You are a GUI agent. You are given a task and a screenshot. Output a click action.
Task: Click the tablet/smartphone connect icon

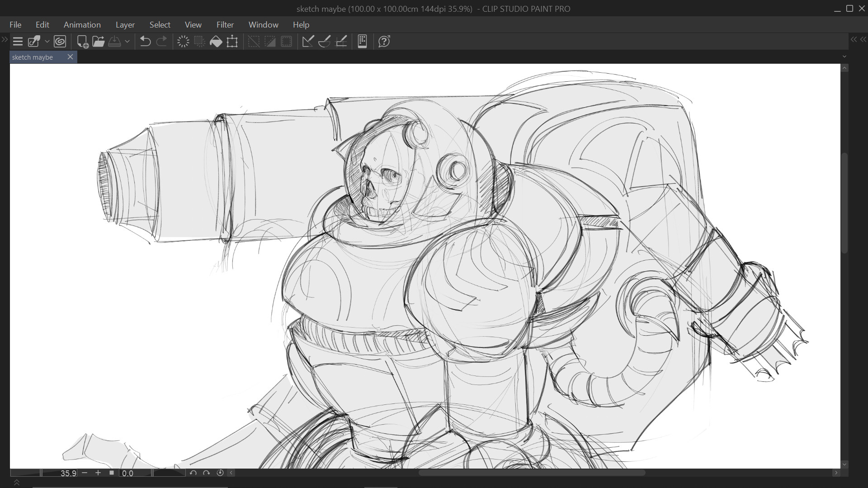[x=362, y=42]
